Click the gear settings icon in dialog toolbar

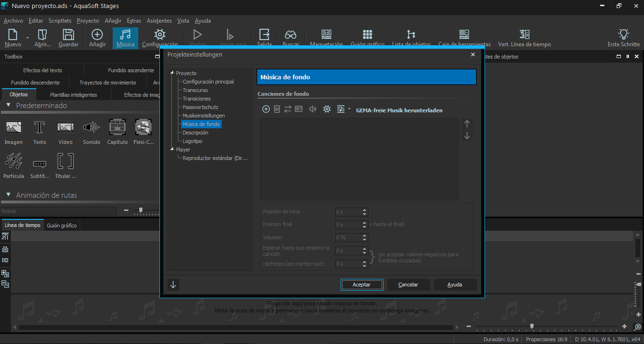pyautogui.click(x=327, y=109)
